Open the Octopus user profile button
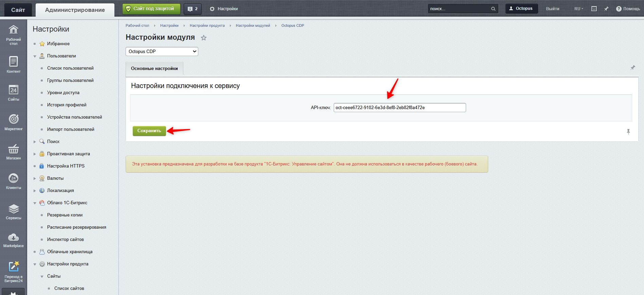 [x=521, y=8]
